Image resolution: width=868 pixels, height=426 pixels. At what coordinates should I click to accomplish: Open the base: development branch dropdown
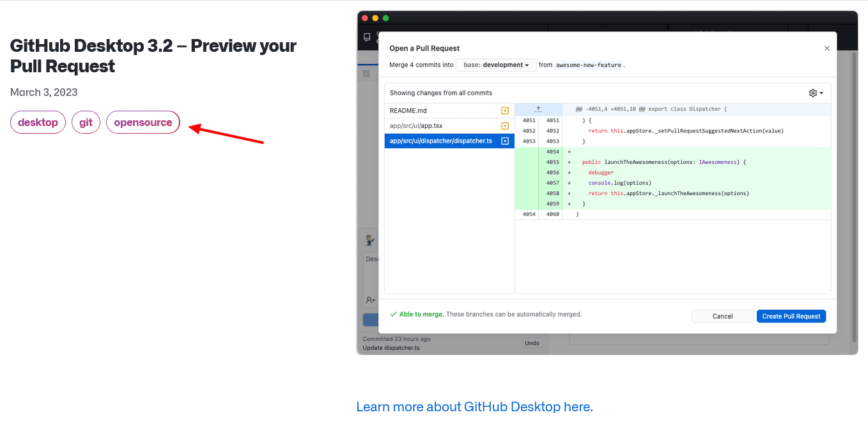(496, 65)
